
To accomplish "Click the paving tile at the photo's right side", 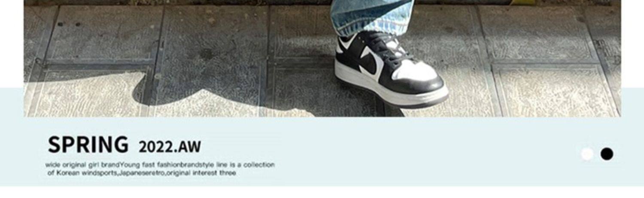I will coord(537,32).
